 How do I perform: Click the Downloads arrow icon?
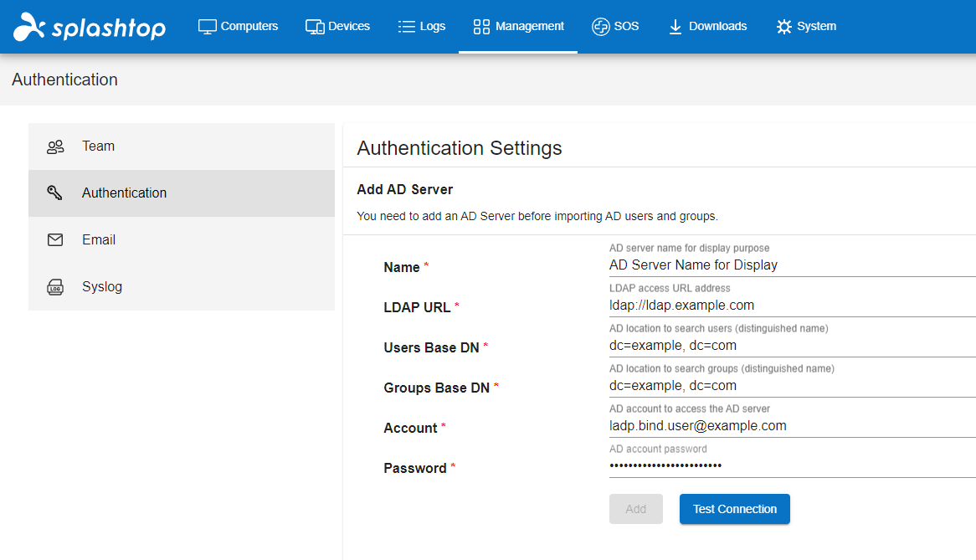(x=675, y=27)
